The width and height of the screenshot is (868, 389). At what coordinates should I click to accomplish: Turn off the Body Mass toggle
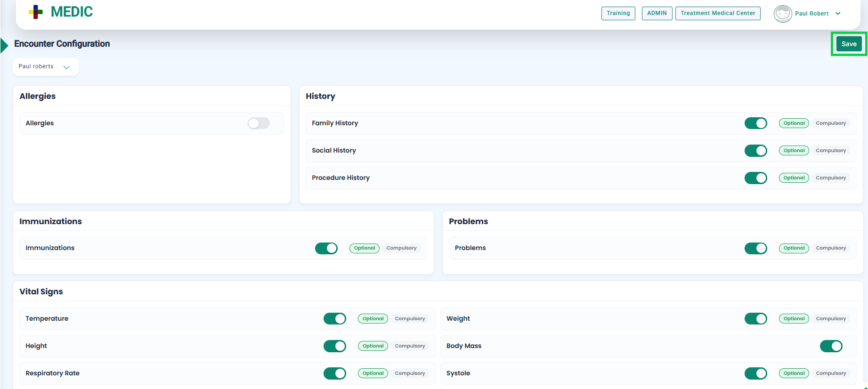(x=831, y=346)
